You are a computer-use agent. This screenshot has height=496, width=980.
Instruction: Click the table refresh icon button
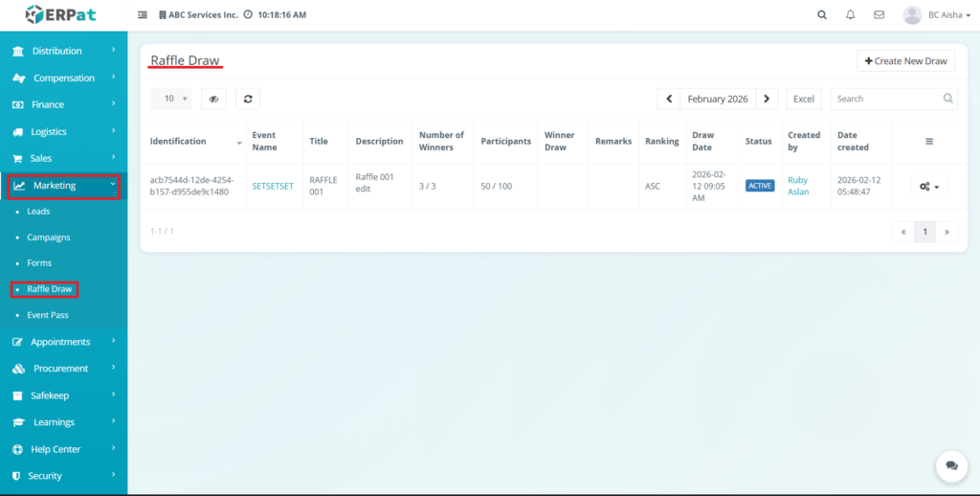(248, 99)
